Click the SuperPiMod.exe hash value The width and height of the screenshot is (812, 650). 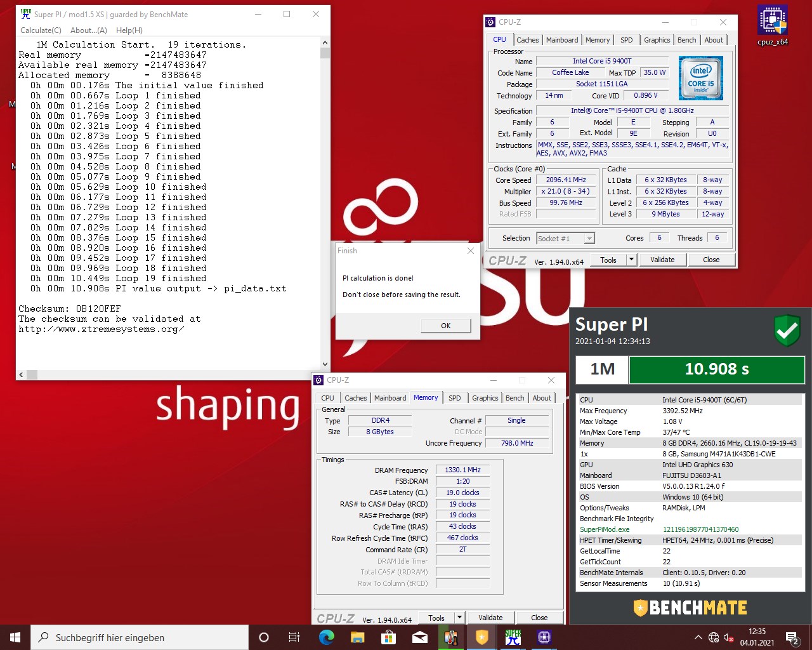(700, 529)
